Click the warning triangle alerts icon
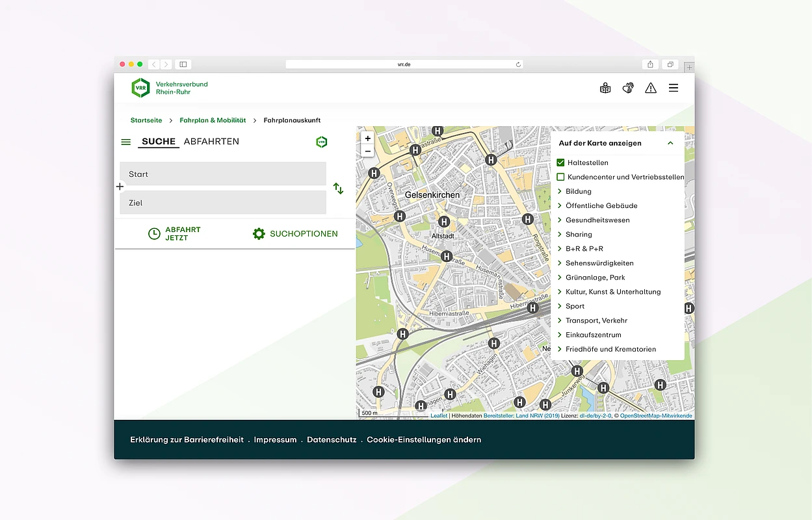The image size is (812, 520). tap(650, 88)
